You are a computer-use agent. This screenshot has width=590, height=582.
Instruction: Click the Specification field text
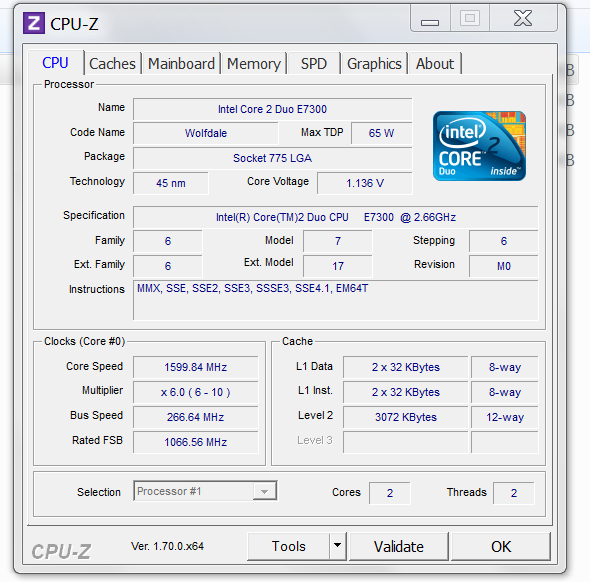click(x=336, y=217)
